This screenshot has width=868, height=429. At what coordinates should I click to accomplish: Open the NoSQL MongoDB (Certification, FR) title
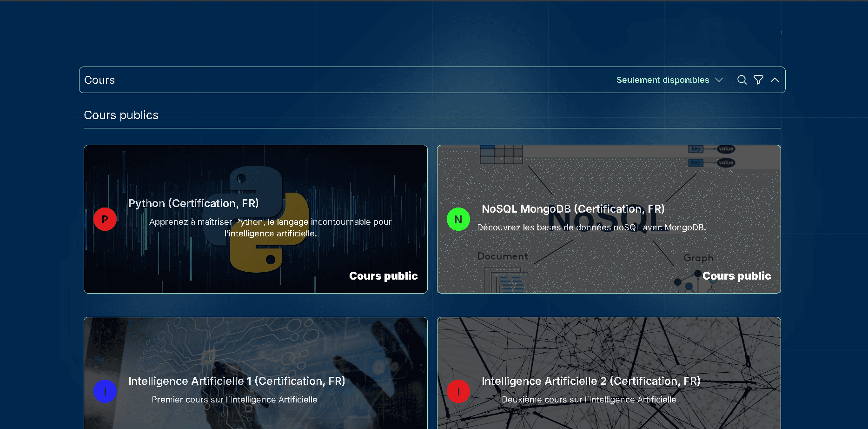(573, 209)
